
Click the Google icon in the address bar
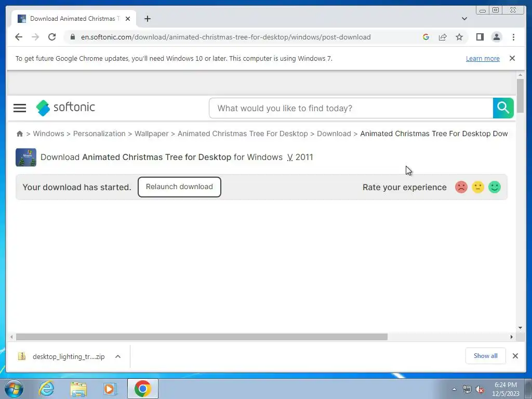(x=426, y=37)
